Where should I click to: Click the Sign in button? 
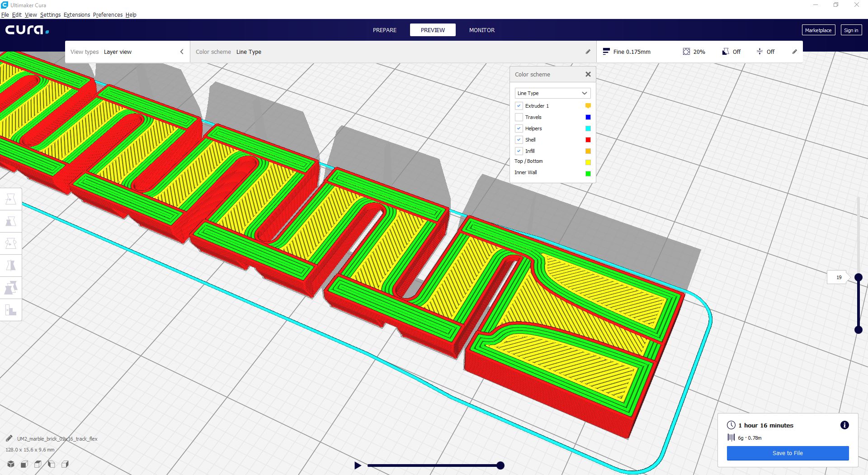coord(851,30)
